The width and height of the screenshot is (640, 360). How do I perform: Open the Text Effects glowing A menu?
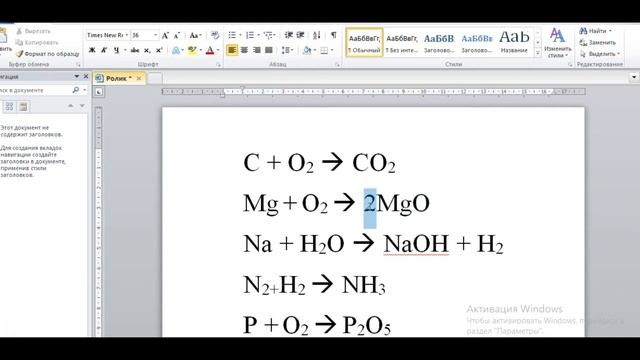pos(177,50)
